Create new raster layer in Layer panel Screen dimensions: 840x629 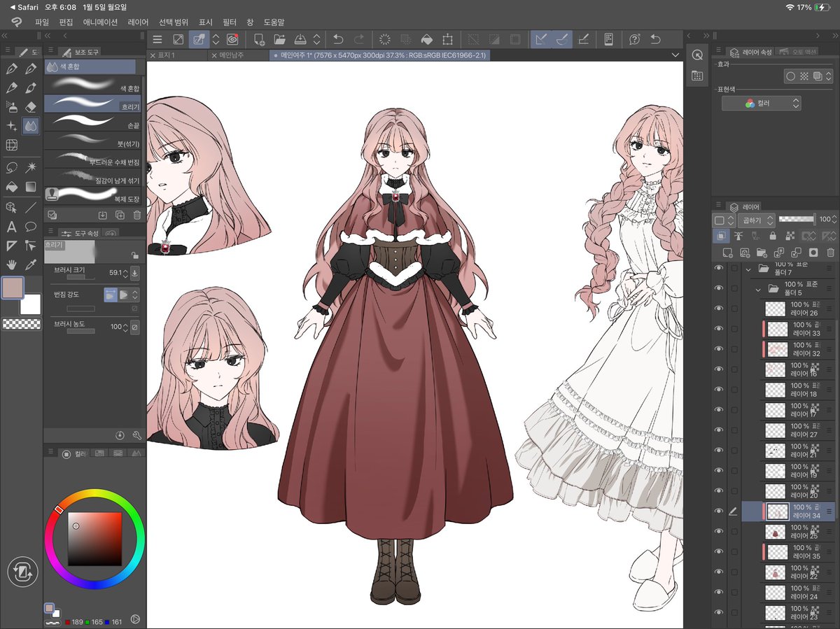[727, 253]
